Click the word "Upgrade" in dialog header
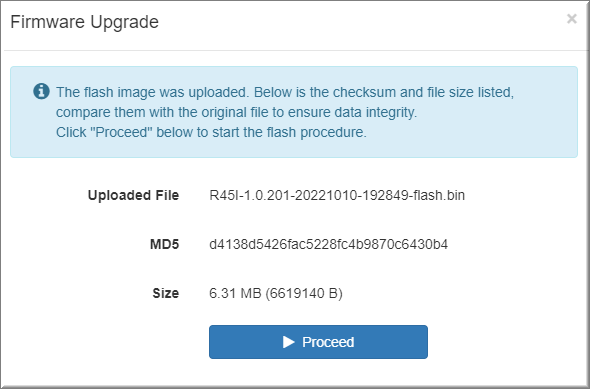Viewport: 590px width, 389px height. tap(125, 23)
